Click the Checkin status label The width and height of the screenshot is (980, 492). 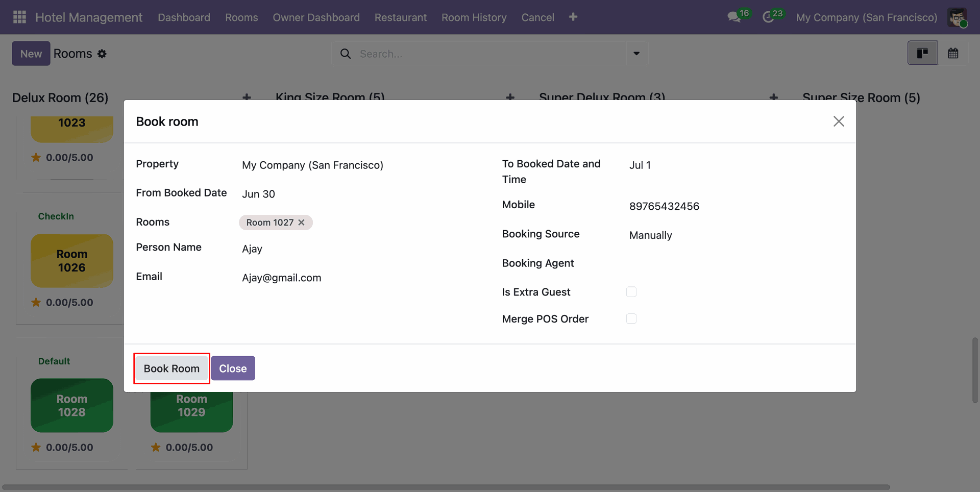point(56,216)
